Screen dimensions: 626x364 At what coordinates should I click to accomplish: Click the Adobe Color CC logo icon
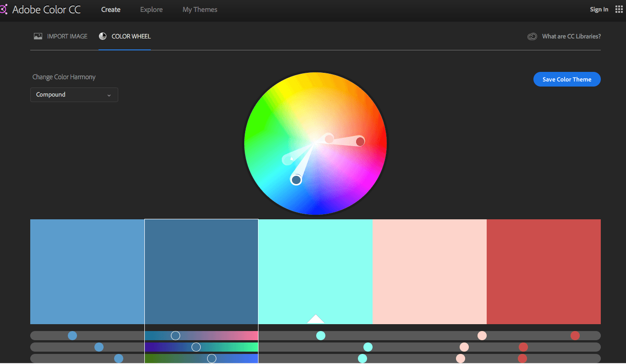[4, 9]
